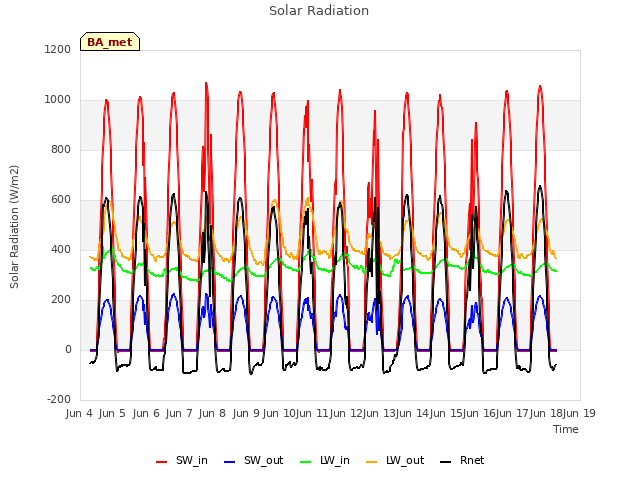Select the SW_out legend entry

click(x=253, y=460)
